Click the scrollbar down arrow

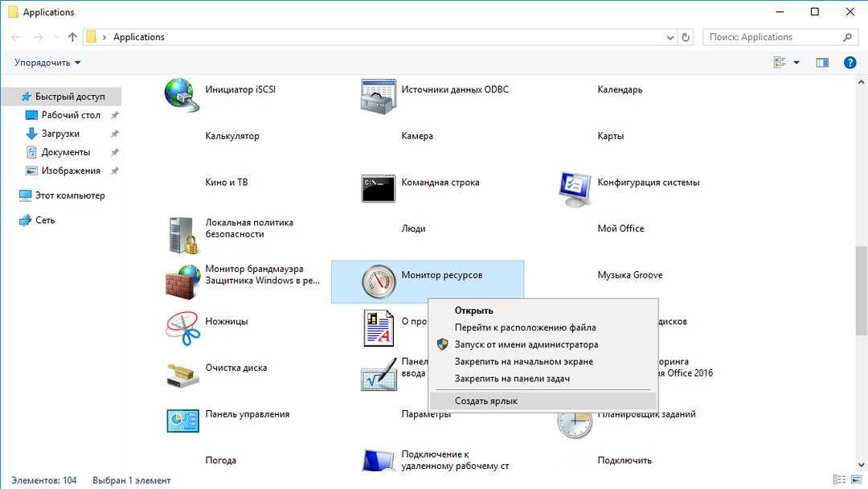point(862,465)
